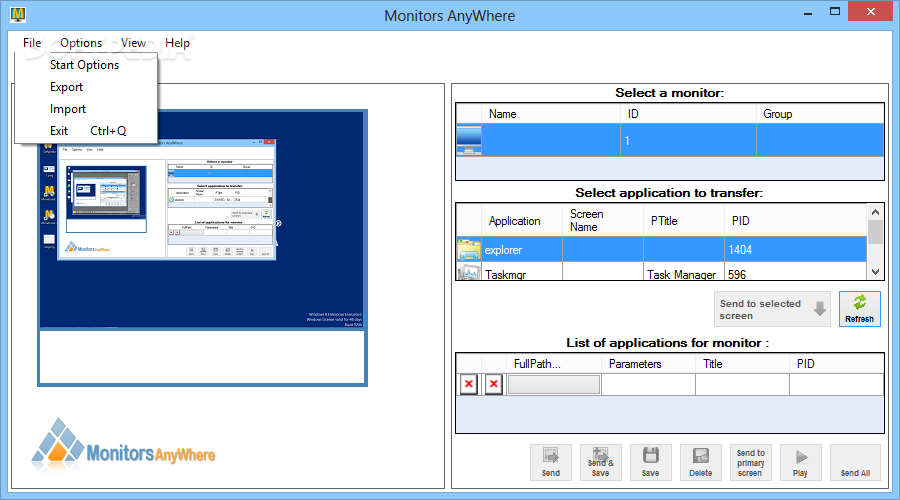Click Send to selected screen button
The image size is (900, 500).
tap(772, 309)
